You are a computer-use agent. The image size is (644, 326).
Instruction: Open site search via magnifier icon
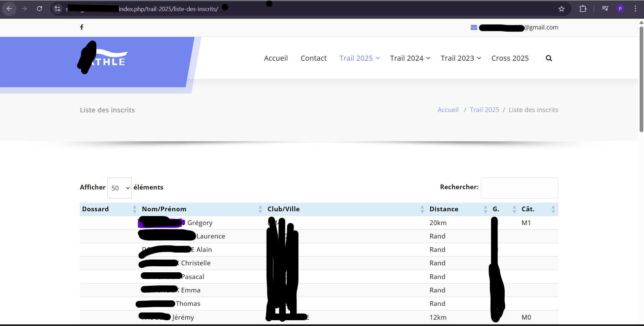point(549,58)
